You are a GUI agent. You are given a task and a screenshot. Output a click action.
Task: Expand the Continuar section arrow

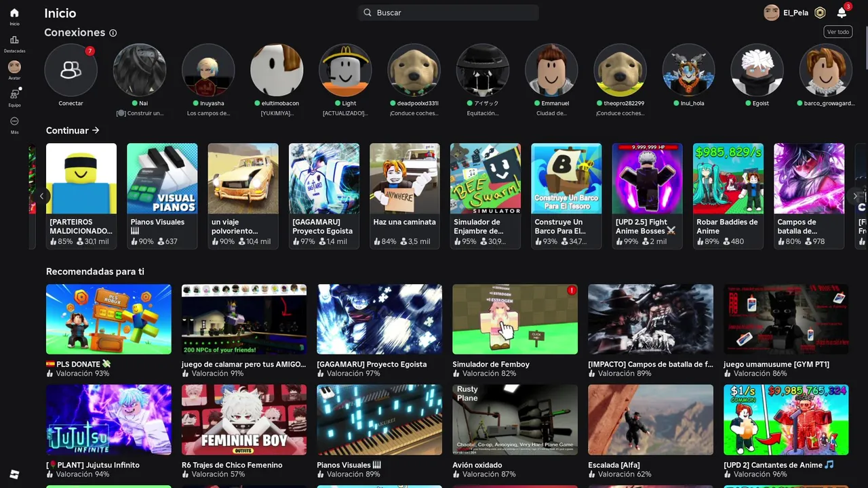pyautogui.click(x=96, y=130)
